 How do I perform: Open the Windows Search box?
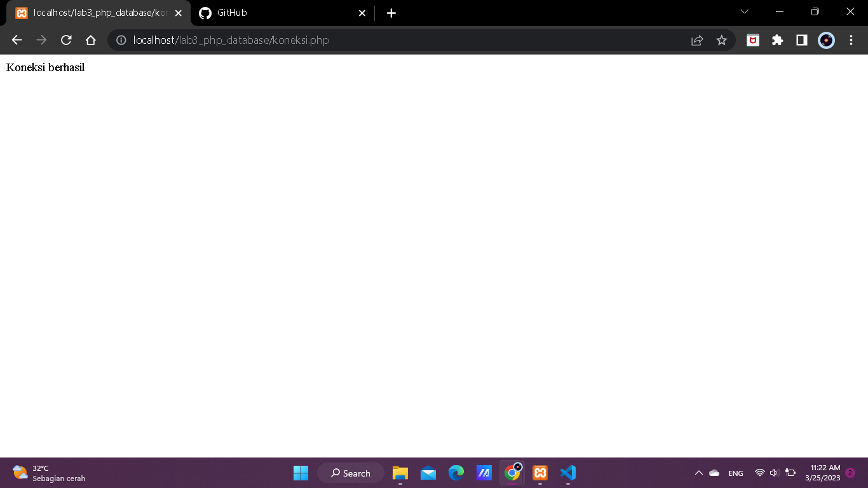[350, 473]
